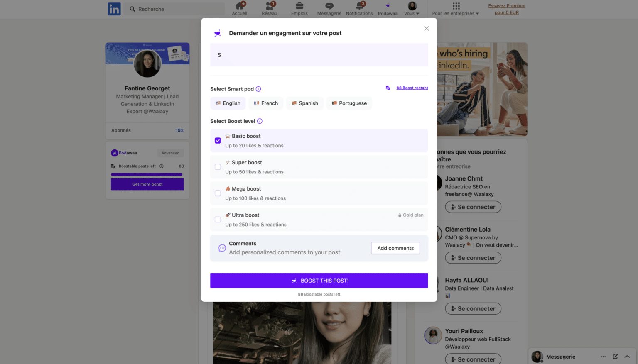Click the LinkedIn logo icon
638x364 pixels.
(114, 9)
